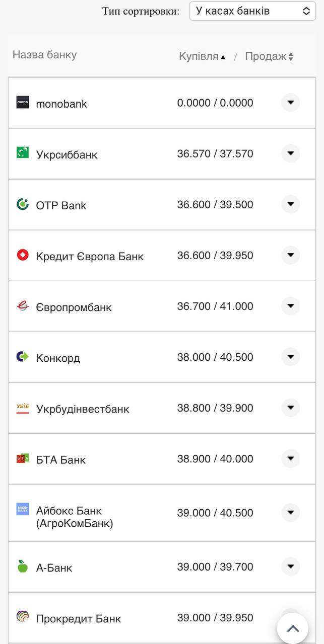
Task: Expand the OTP Bank row
Action: click(291, 204)
